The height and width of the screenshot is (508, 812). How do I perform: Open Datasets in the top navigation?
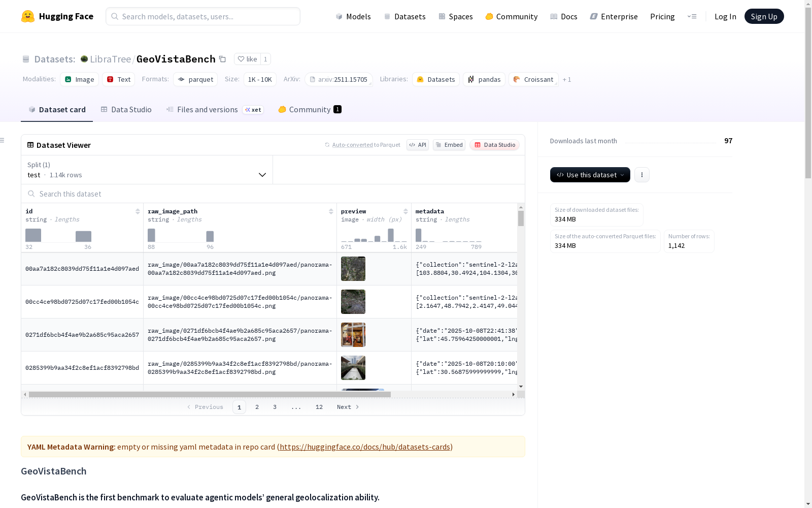[405, 16]
